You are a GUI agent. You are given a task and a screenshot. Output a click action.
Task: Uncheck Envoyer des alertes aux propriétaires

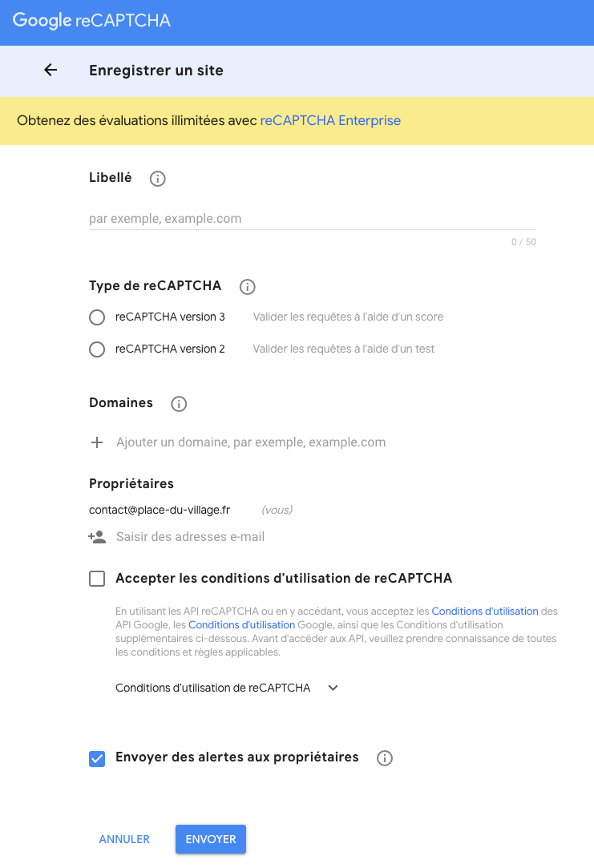(x=97, y=758)
